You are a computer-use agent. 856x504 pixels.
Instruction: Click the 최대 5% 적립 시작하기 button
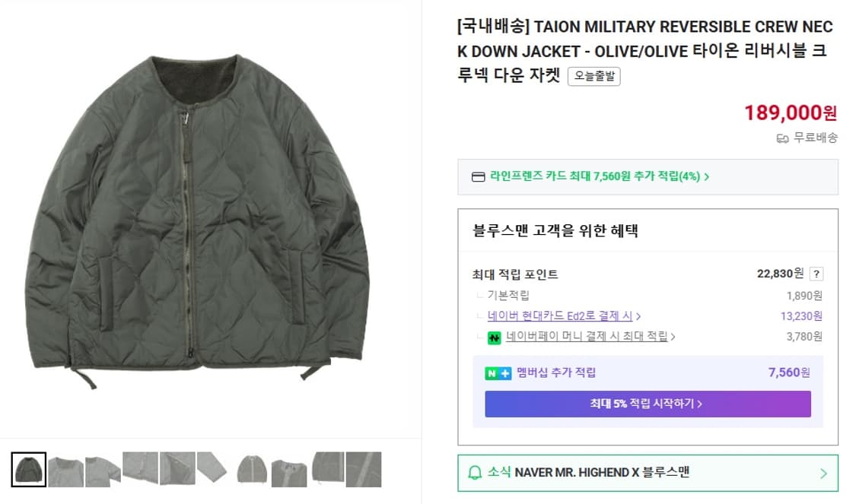tap(648, 404)
